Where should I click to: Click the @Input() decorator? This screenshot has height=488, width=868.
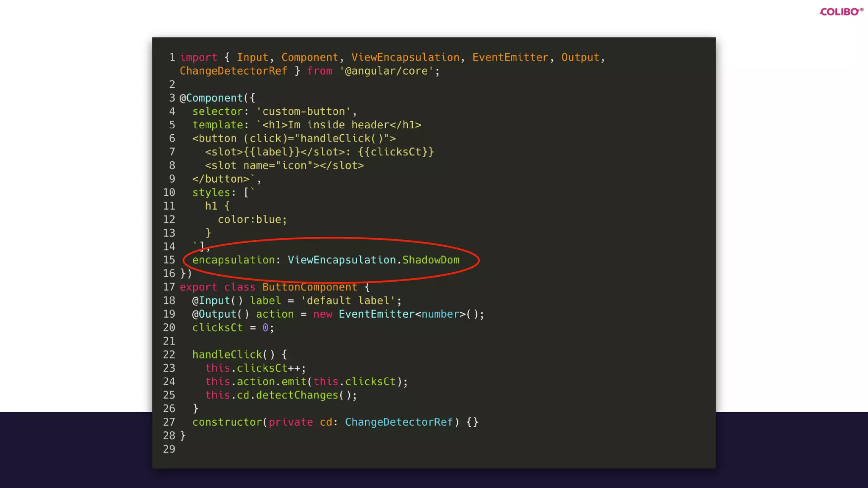click(217, 301)
